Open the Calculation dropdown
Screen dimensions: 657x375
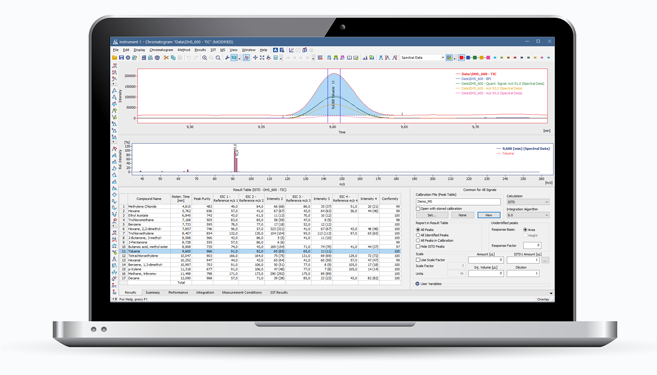point(528,202)
